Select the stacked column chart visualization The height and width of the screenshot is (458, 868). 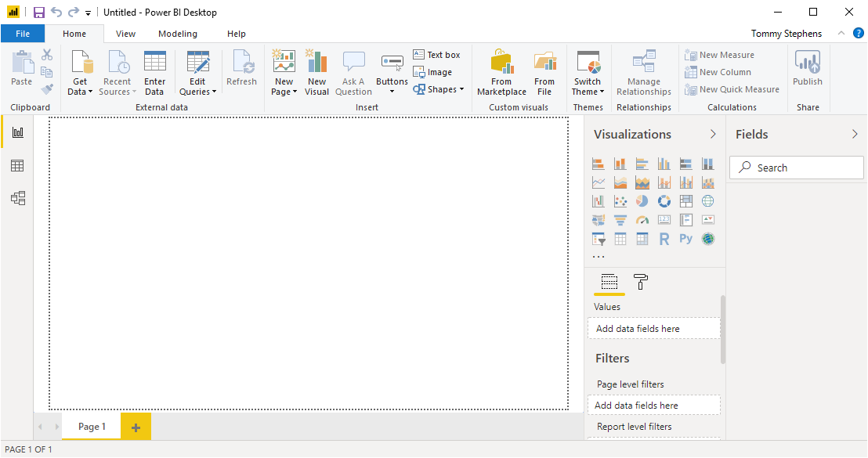click(x=620, y=164)
